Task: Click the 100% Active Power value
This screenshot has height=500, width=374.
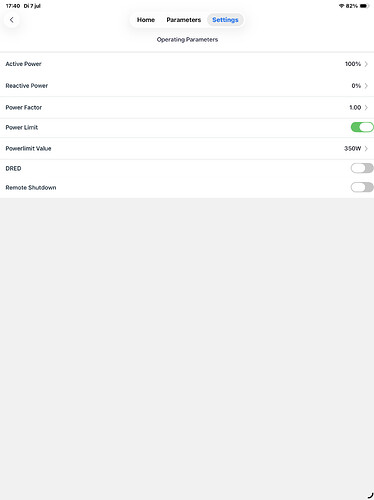Action: click(353, 64)
